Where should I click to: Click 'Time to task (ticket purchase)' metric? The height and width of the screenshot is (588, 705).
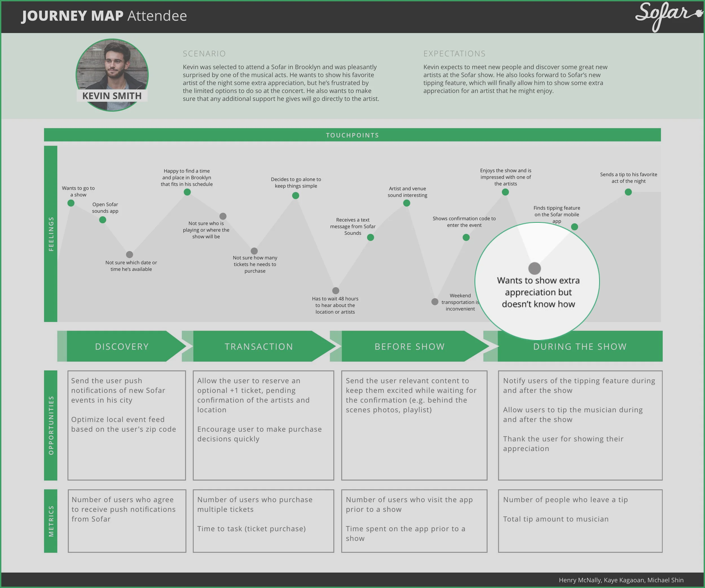[252, 529]
